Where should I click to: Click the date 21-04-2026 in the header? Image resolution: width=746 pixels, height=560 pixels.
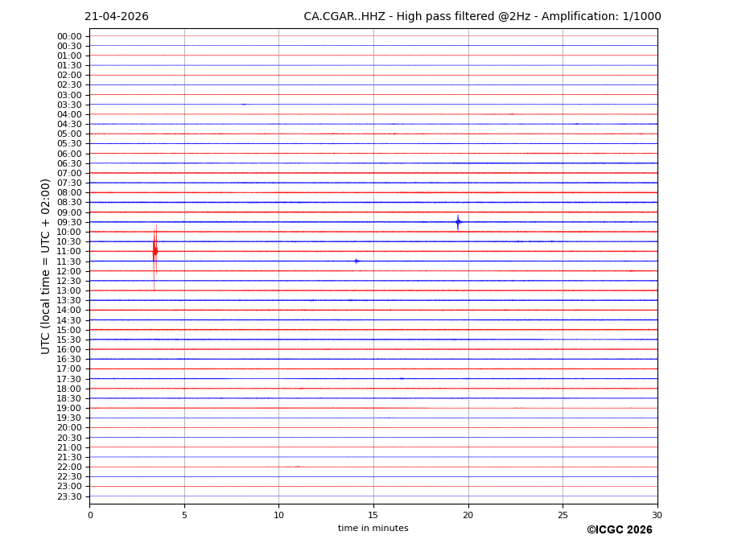point(117,17)
